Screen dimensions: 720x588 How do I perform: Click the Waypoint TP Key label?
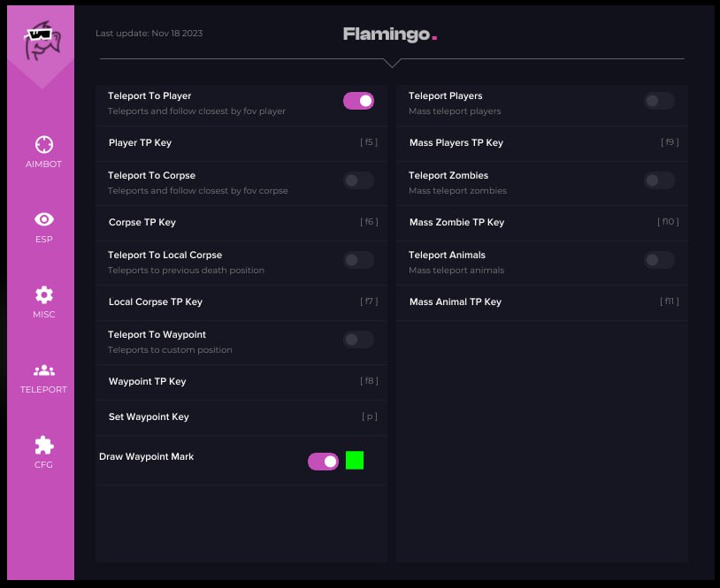pyautogui.click(x=147, y=381)
